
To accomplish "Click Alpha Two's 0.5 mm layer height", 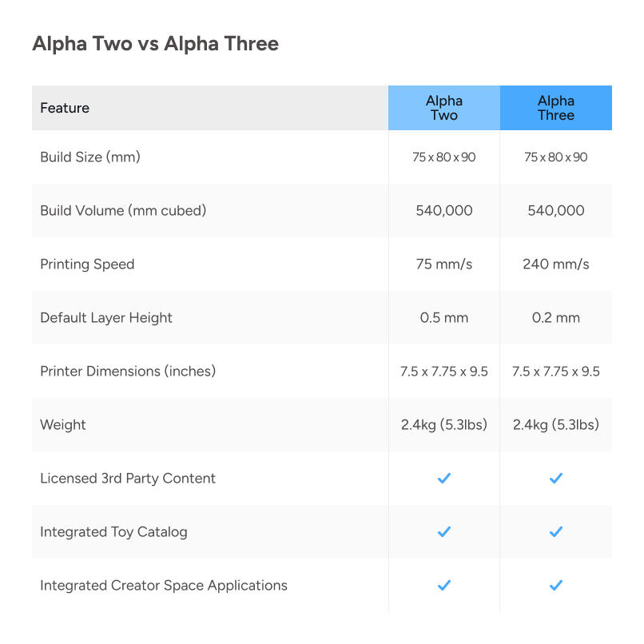I will tap(444, 317).
